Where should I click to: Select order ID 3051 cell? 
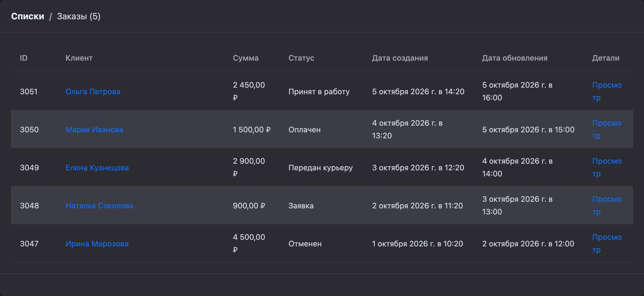29,92
